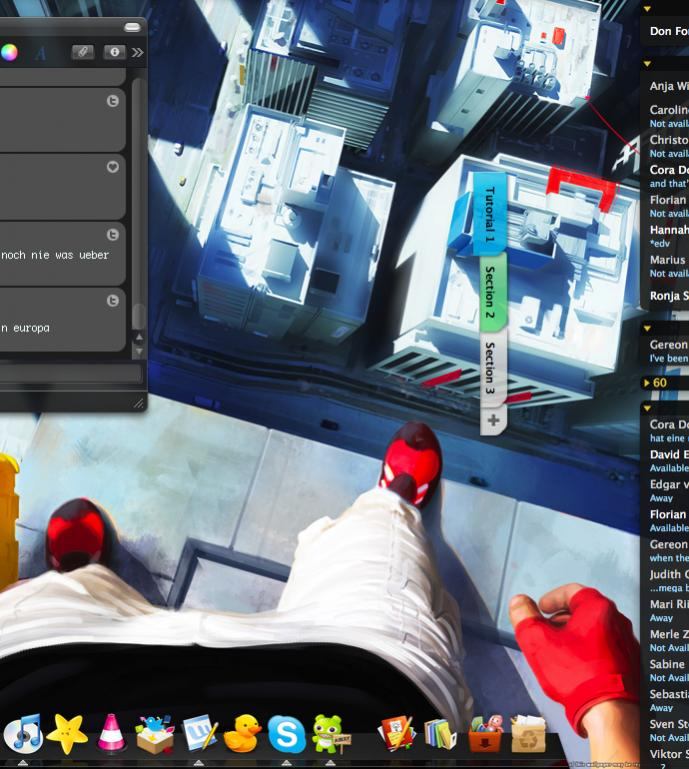Screen dimensions: 689x769
Task: Open the books stack in the dock
Action: [x=440, y=734]
